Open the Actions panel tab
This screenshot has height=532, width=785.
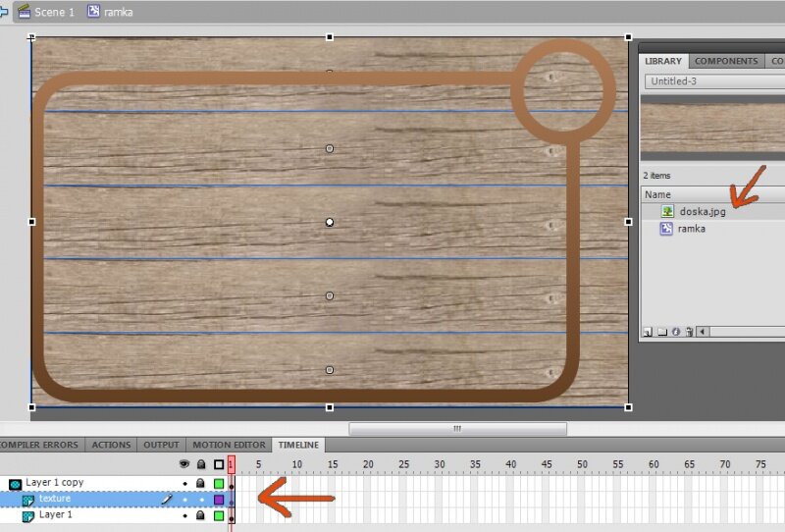pos(111,445)
